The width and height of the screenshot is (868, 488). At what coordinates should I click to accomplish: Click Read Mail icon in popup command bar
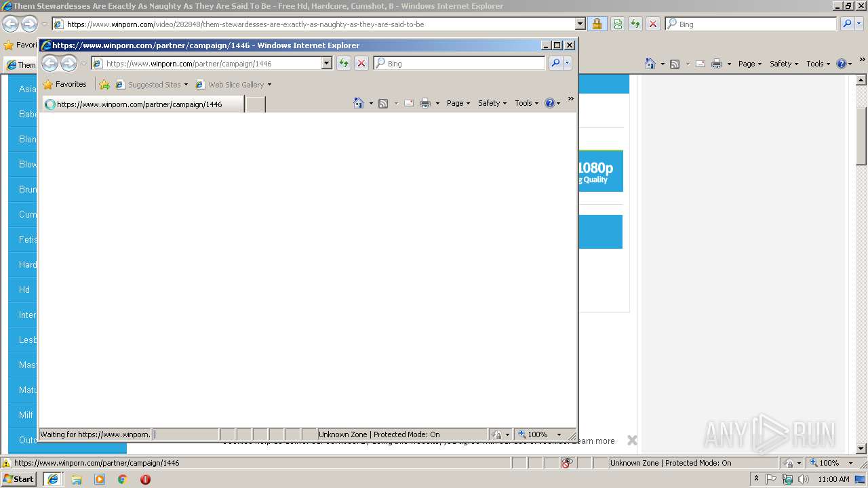click(409, 103)
